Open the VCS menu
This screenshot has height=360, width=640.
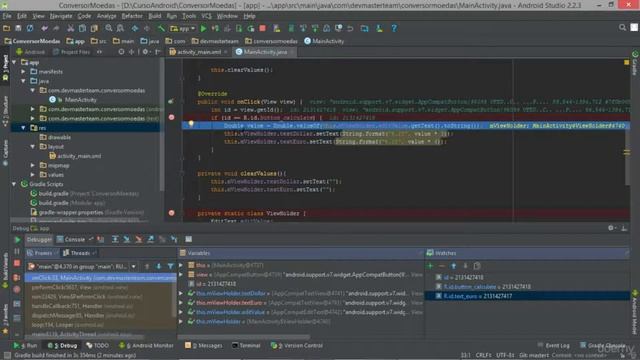pos(207,16)
